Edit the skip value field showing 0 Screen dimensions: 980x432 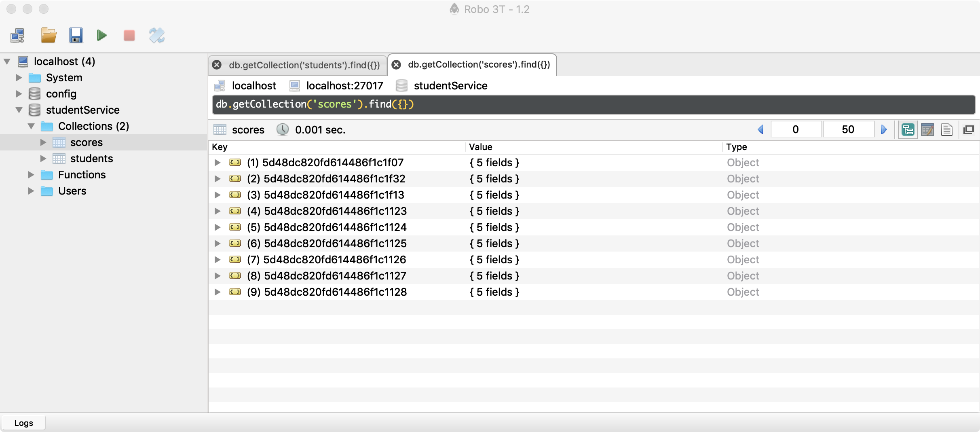(796, 129)
